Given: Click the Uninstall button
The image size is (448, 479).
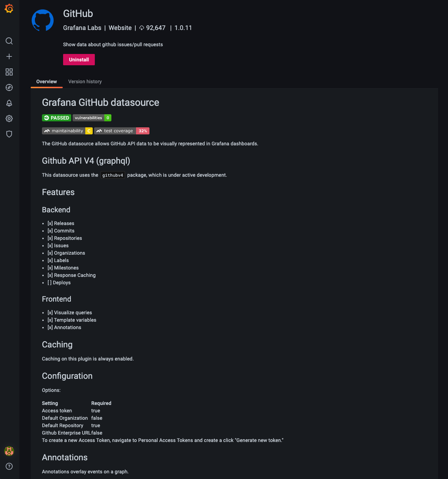Looking at the screenshot, I should point(79,59).
